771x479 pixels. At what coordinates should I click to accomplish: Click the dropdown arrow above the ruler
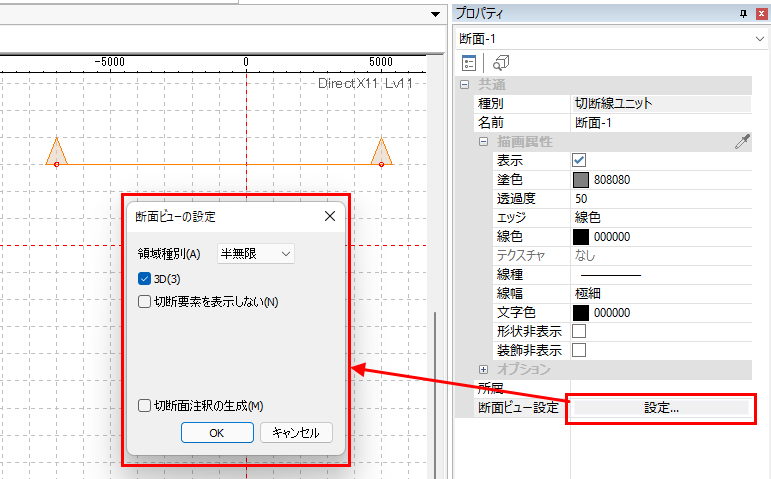coord(436,14)
